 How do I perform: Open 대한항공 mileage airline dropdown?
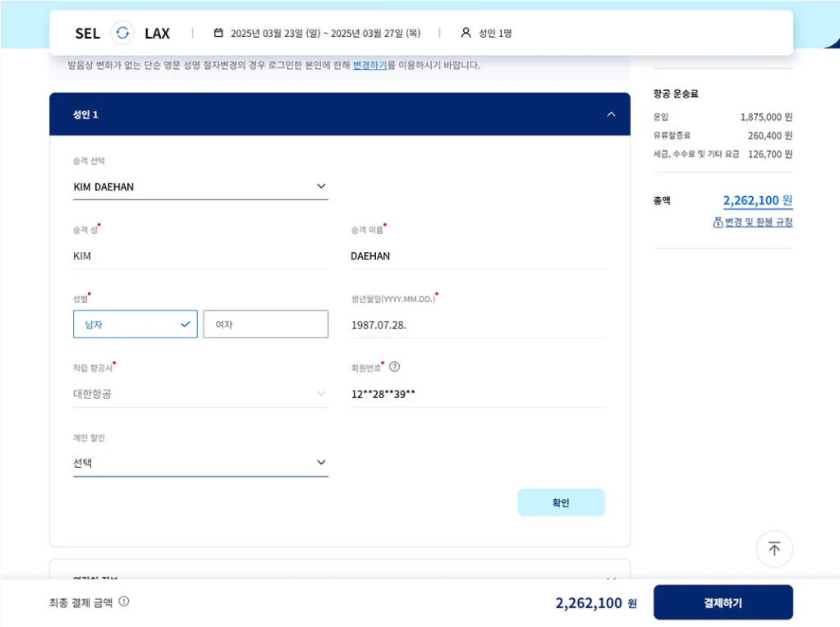(200, 394)
